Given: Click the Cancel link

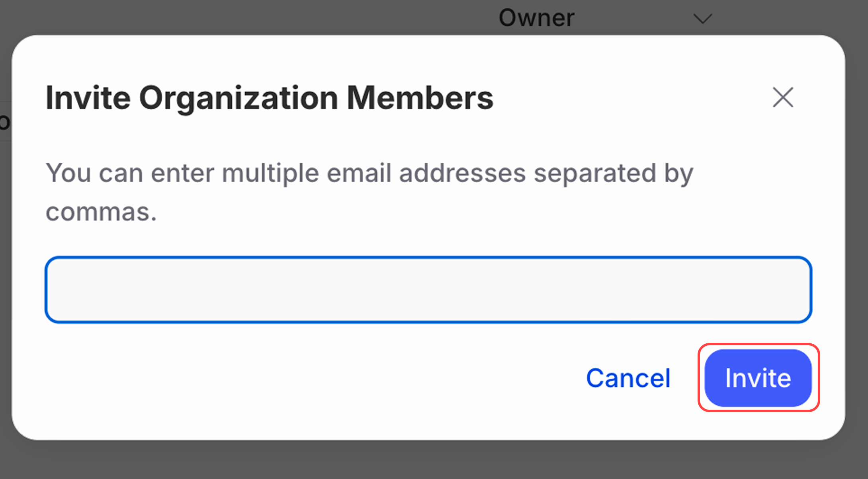Looking at the screenshot, I should pos(628,378).
